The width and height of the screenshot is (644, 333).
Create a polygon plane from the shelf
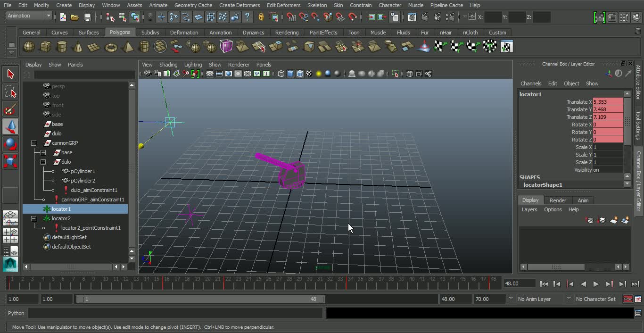coord(94,47)
